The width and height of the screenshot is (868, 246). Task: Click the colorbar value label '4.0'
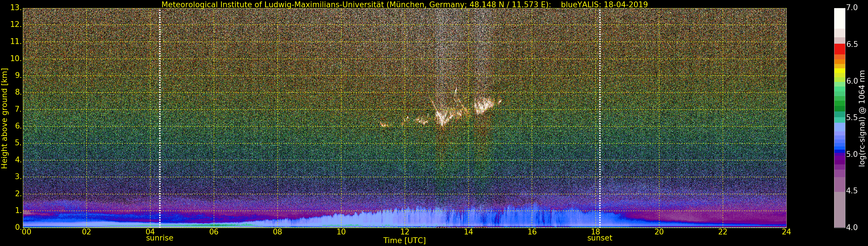[852, 227]
